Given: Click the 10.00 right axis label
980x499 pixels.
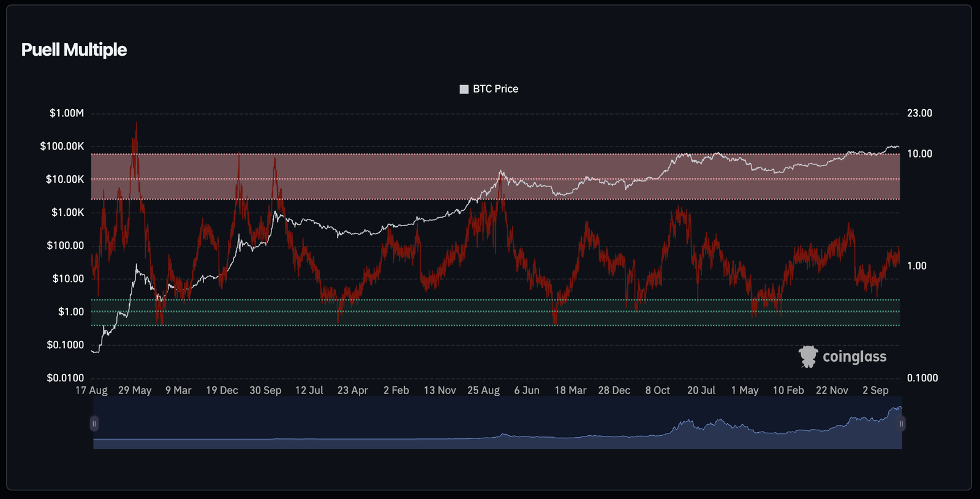Looking at the screenshot, I should pos(919,154).
